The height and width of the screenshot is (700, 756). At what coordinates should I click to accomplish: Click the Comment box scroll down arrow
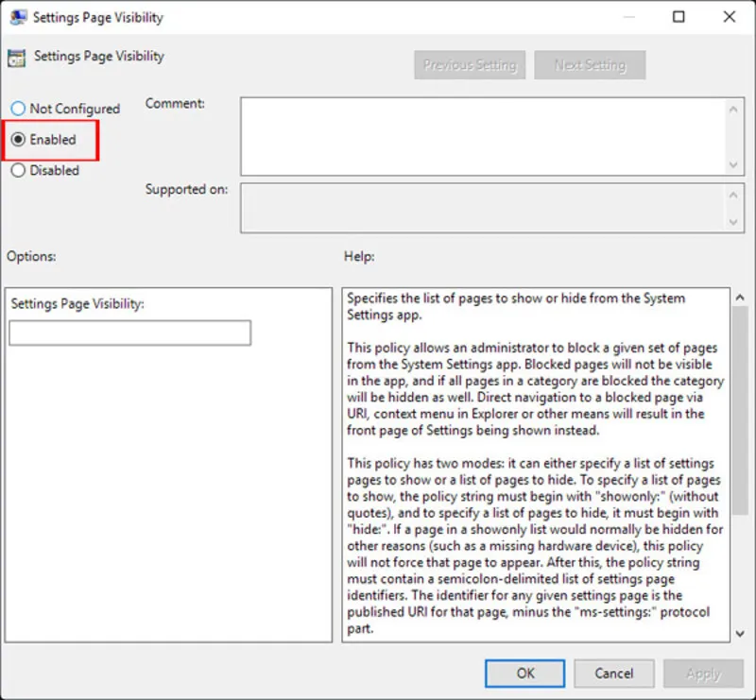(733, 165)
